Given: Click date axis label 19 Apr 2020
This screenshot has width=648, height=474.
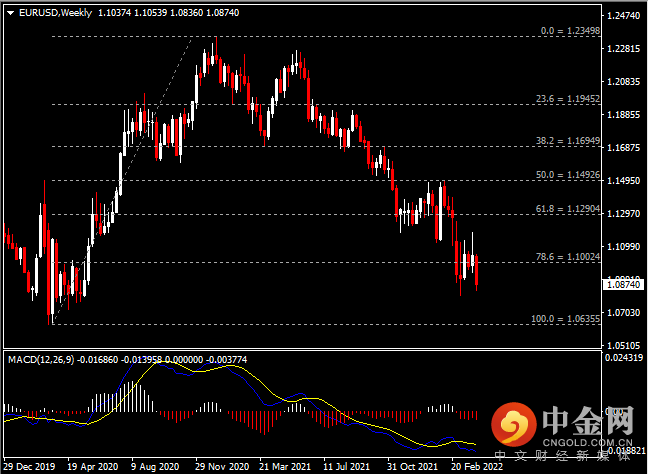Looking at the screenshot, I should click(x=93, y=467).
